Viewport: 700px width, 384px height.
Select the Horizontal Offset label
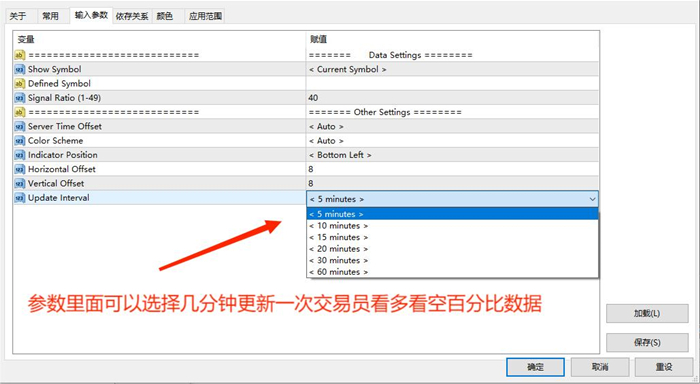62,169
